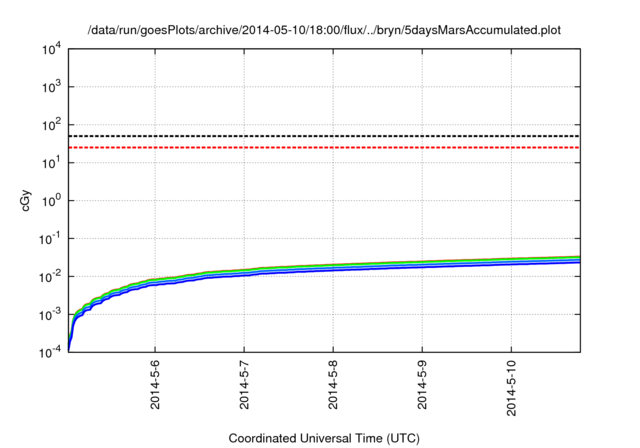The height and width of the screenshot is (448, 640).
Task: Click the 2014-5-10 date label
Action: coord(511,388)
